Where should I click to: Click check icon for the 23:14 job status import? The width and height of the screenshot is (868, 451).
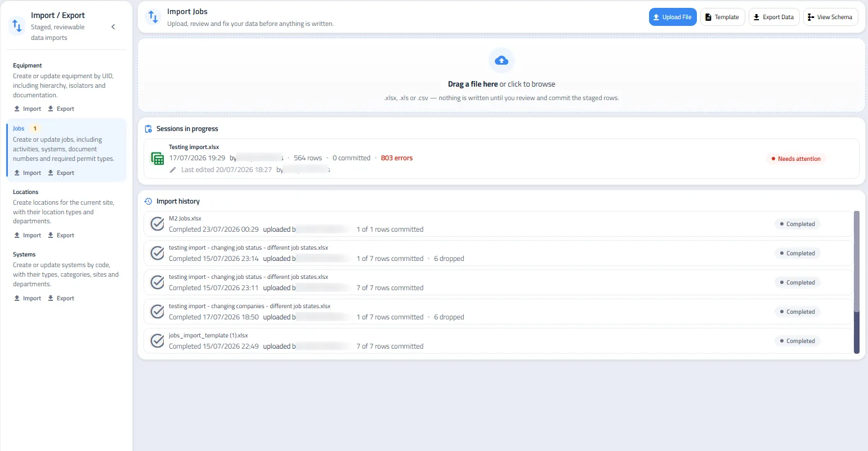coord(158,253)
